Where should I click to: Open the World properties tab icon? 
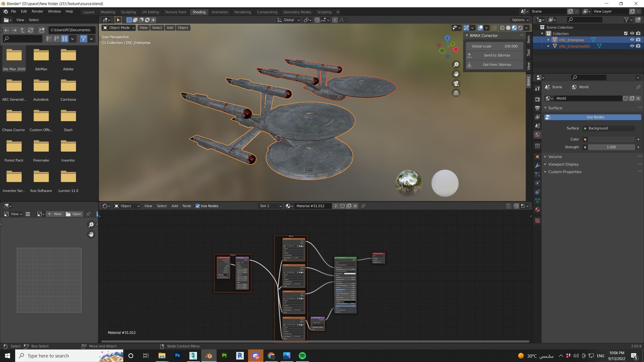(x=537, y=135)
